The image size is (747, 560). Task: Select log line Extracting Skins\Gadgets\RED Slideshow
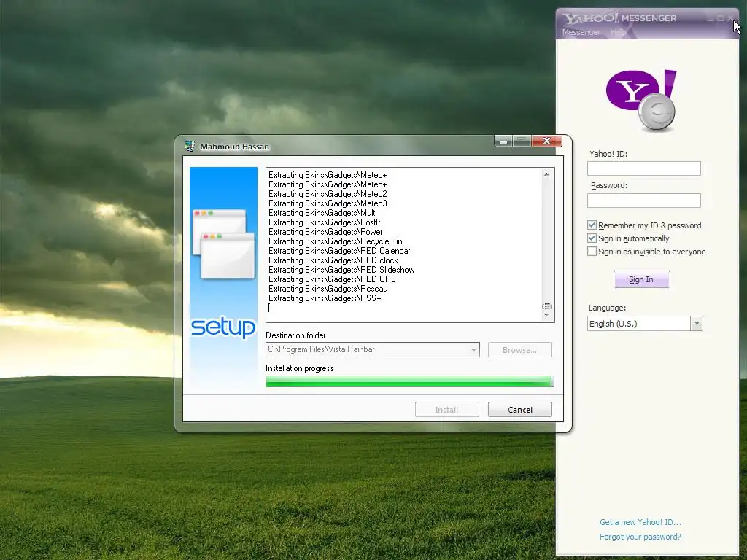341,270
